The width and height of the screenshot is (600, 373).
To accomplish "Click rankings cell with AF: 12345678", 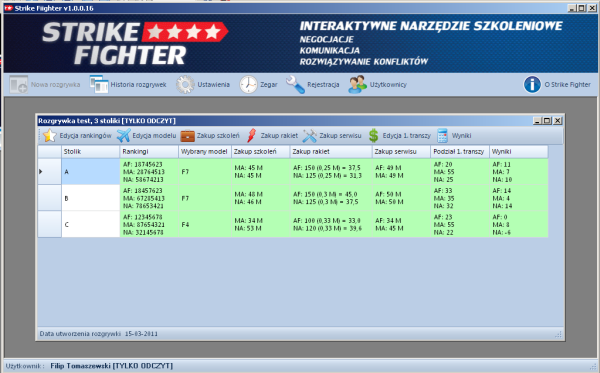I will [149, 224].
